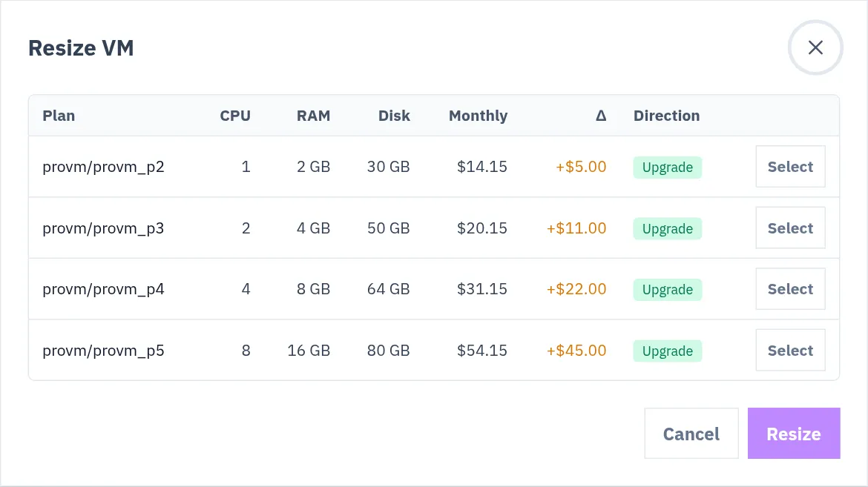Image resolution: width=868 pixels, height=487 pixels.
Task: Click the CPU column header
Action: [235, 116]
